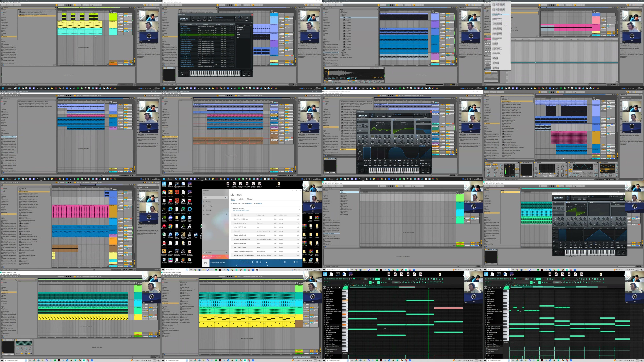Click 'Shuffle all (157)' button
This screenshot has height=362, width=644.
tap(236, 203)
